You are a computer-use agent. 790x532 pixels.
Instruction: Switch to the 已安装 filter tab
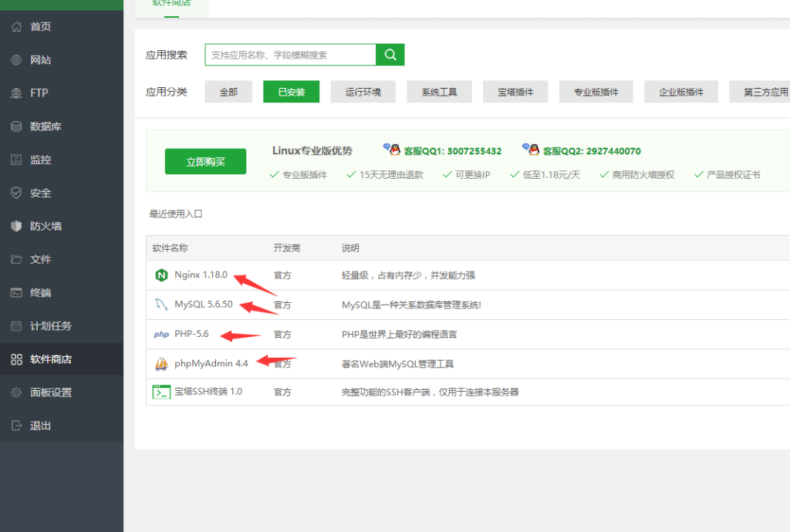pos(291,91)
